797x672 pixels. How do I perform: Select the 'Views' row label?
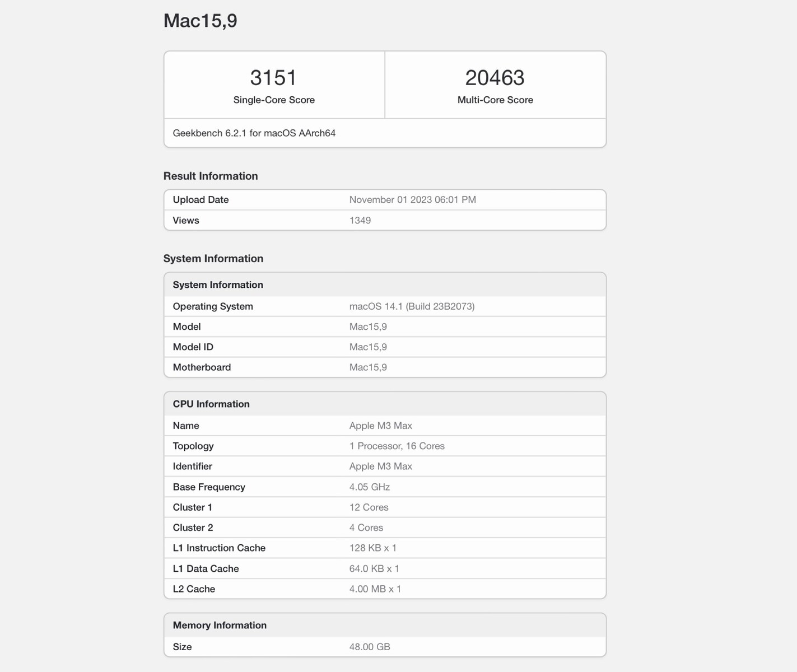tap(186, 221)
